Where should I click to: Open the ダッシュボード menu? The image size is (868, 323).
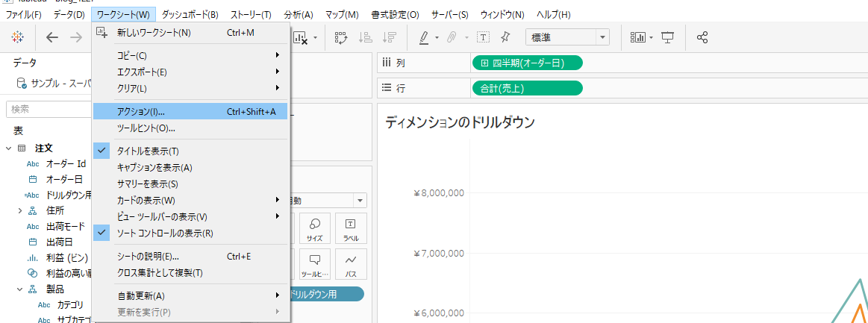[190, 15]
